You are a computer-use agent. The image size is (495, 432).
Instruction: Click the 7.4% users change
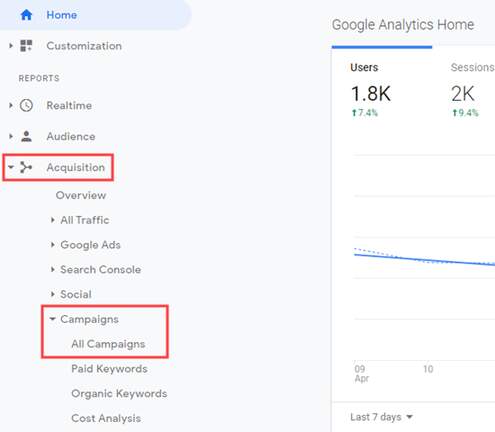click(365, 113)
